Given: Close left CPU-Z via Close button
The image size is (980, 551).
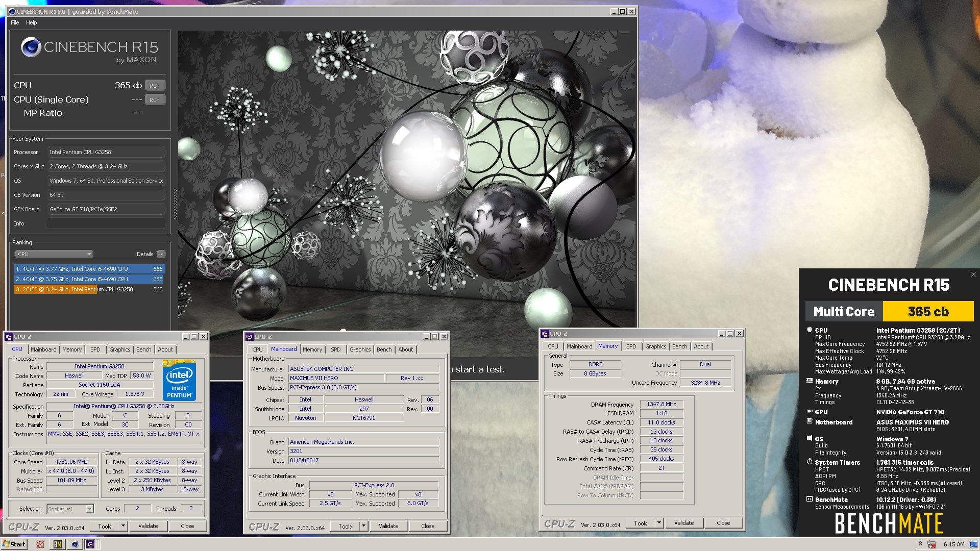Looking at the screenshot, I should click(187, 526).
